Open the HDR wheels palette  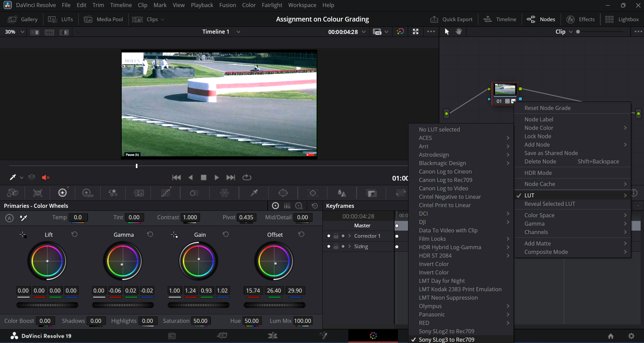pos(88,193)
